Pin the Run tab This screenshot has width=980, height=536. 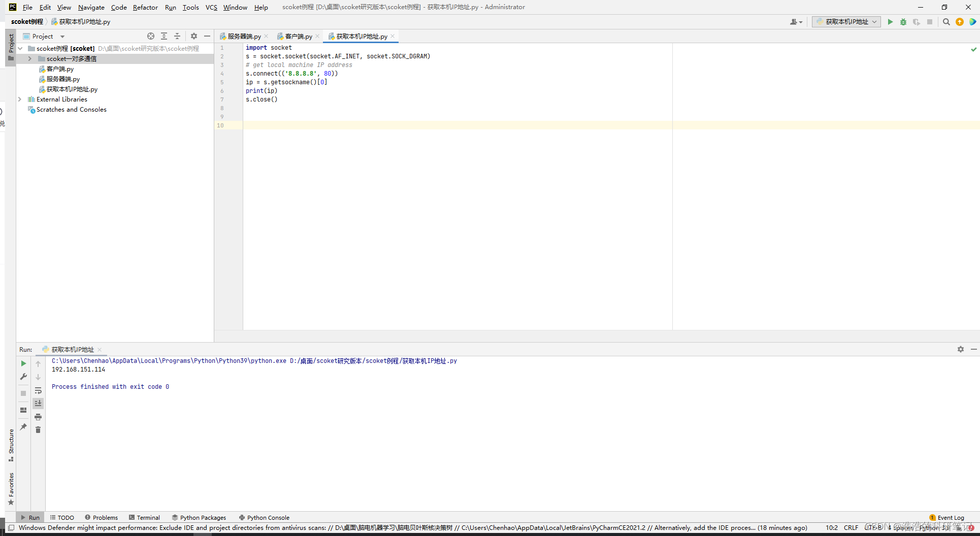point(23,427)
